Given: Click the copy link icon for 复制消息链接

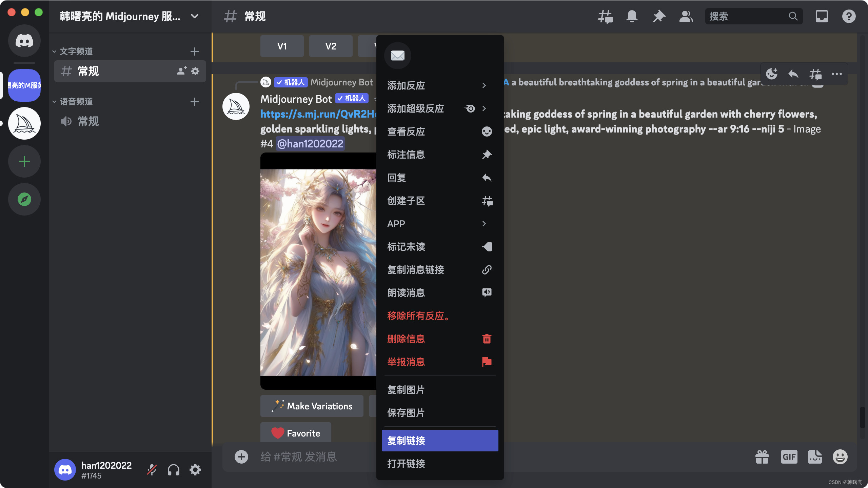Looking at the screenshot, I should 487,269.
